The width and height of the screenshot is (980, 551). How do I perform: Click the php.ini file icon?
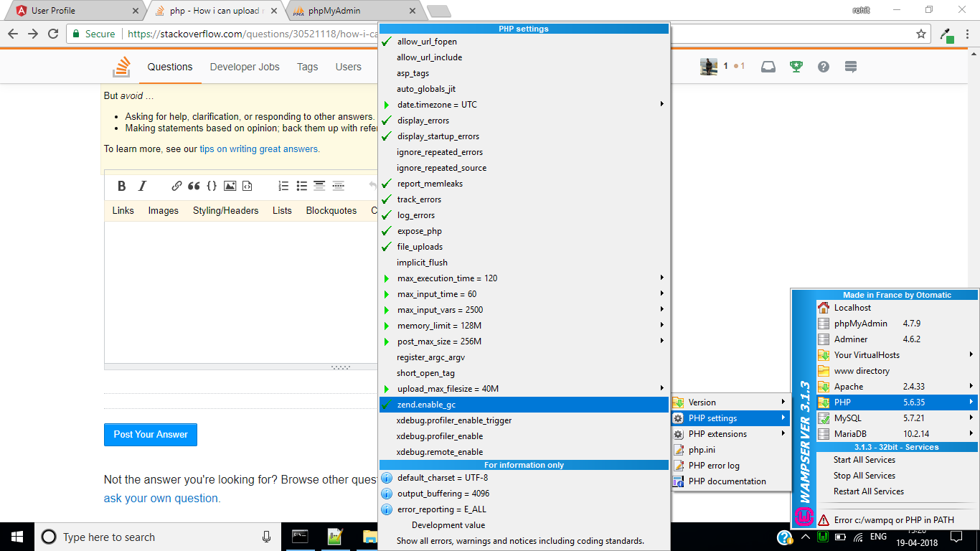click(x=678, y=450)
